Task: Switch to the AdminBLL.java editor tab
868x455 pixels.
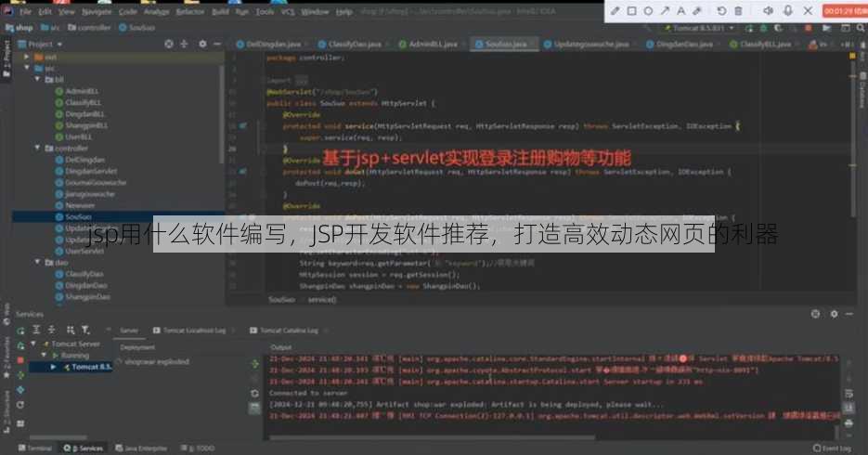Action: (x=429, y=45)
